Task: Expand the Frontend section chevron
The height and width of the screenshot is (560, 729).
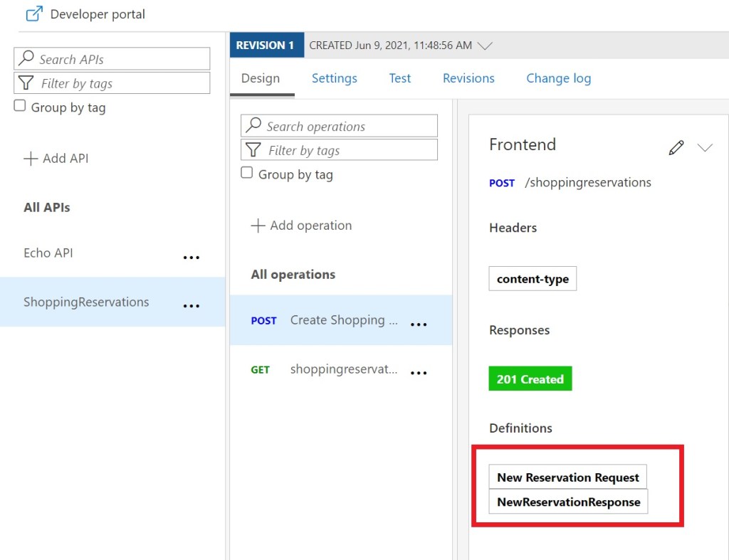Action: (705, 147)
